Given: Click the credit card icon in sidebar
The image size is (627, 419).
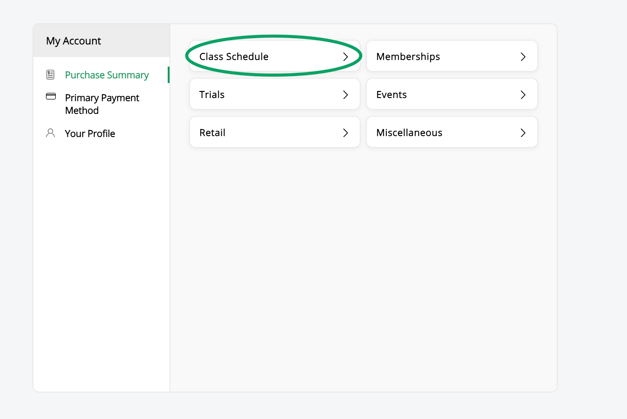Looking at the screenshot, I should 51,97.
